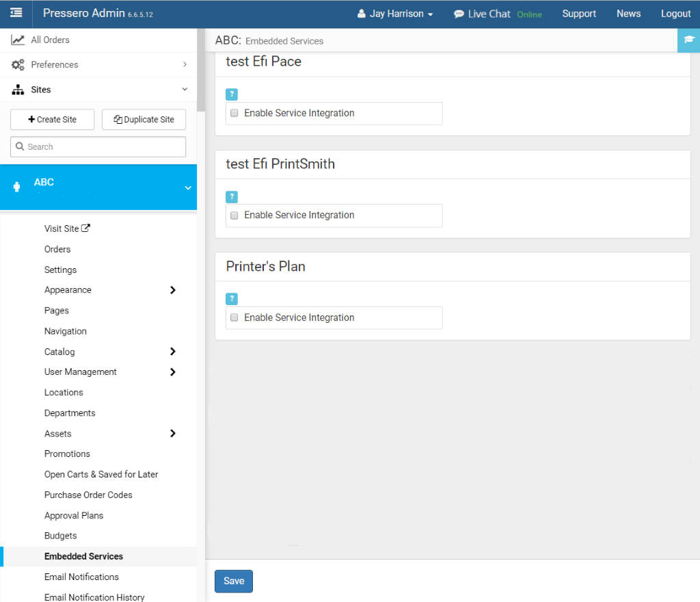
Task: Open Locations menu item
Action: pos(64,392)
